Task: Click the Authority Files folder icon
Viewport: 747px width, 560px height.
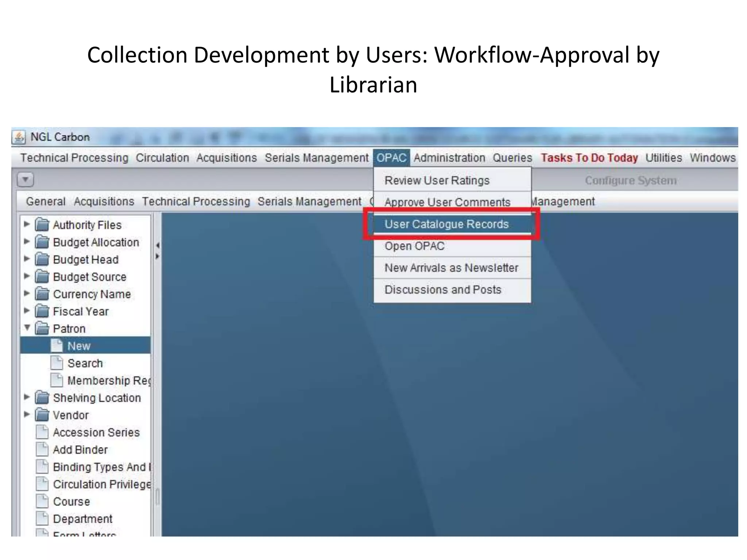Action: point(42,225)
